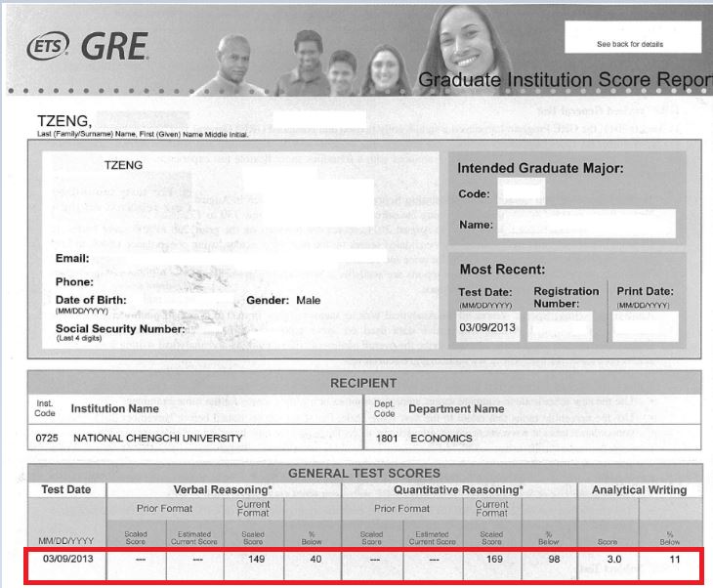Click 'Prior Format' under Quantitative Reasoning
The width and height of the screenshot is (713, 588).
(401, 509)
